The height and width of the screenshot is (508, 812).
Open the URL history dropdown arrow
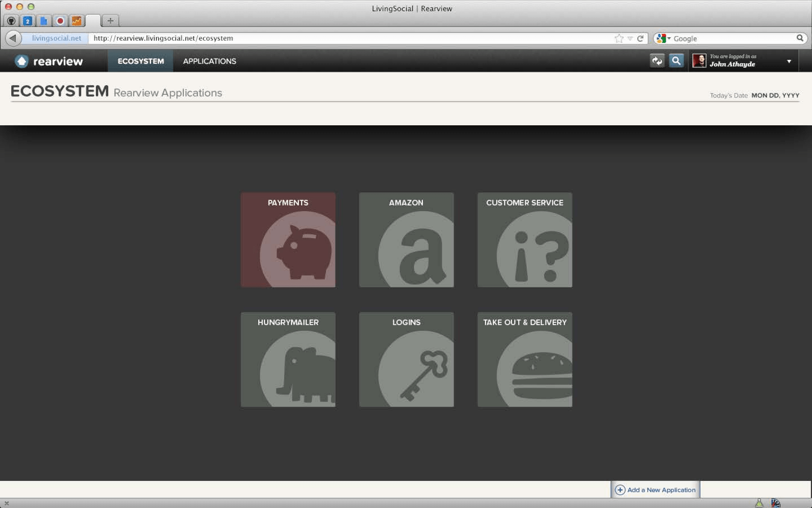630,38
